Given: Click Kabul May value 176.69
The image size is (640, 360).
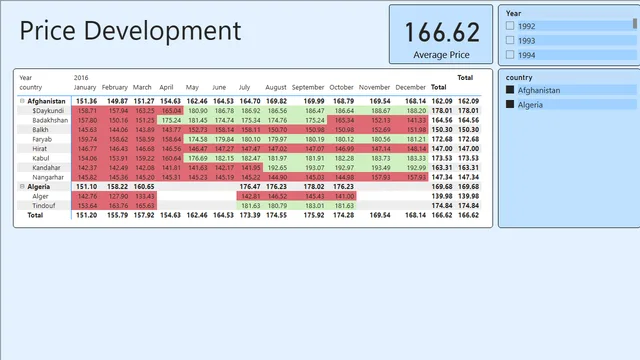Looking at the screenshot, I should point(198,158).
